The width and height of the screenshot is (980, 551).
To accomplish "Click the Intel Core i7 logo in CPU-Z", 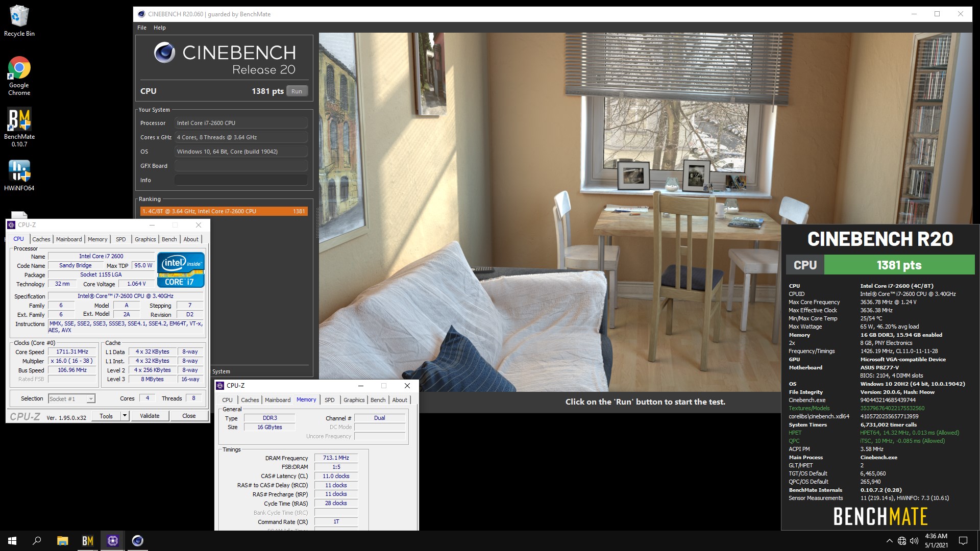I will (x=181, y=269).
